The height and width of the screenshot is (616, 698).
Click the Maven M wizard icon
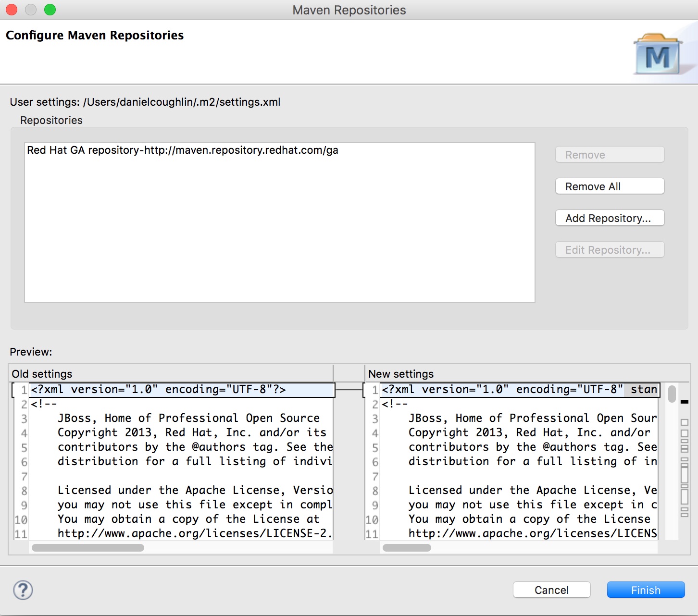pos(658,55)
